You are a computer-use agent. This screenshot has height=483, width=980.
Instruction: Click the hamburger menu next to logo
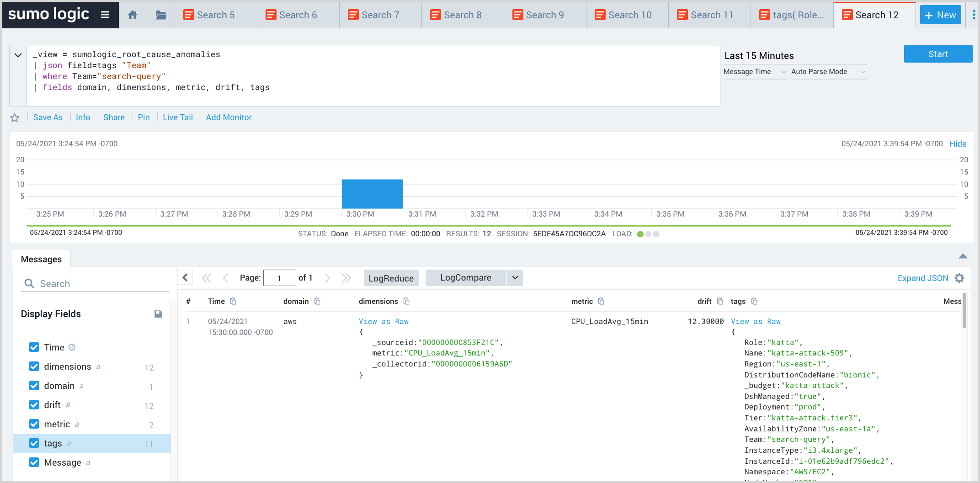105,15
